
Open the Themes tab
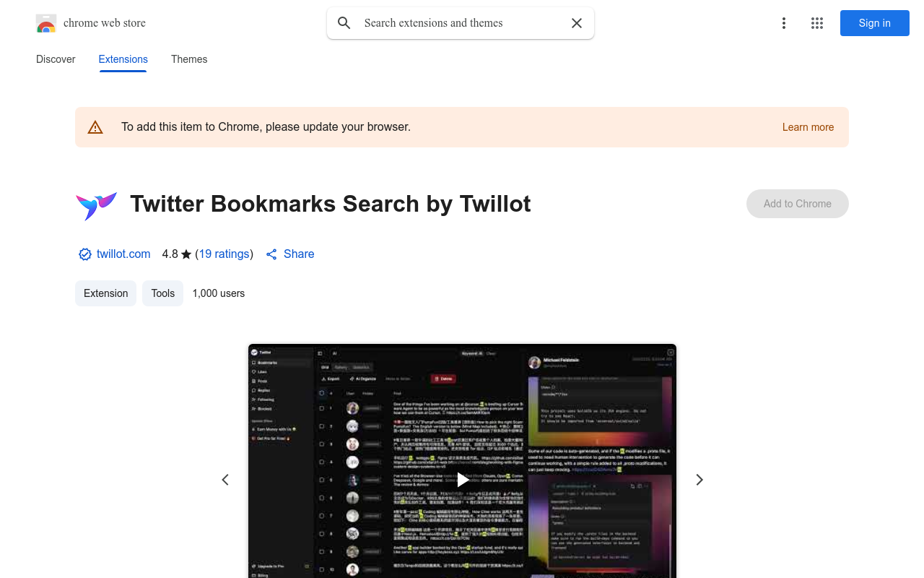(x=189, y=59)
